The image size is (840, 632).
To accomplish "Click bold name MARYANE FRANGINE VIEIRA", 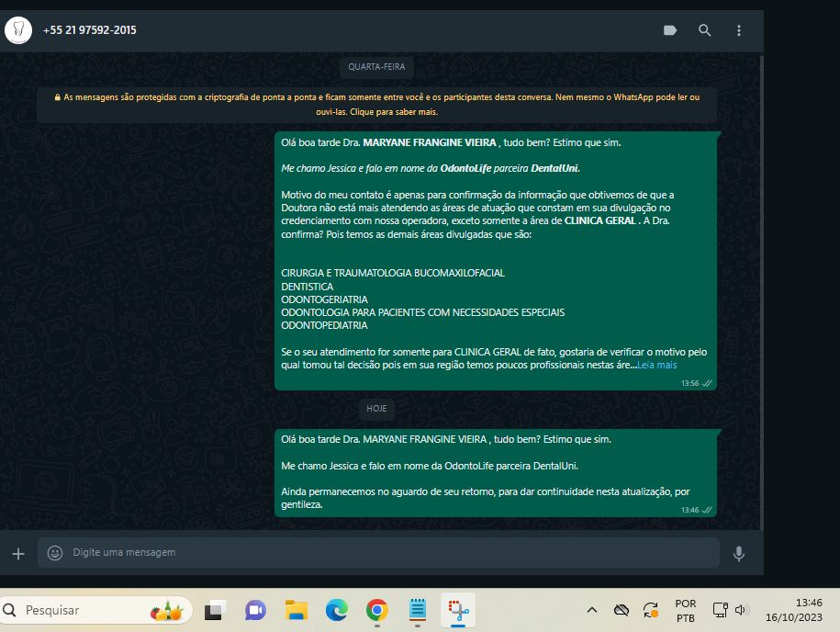I will 430,142.
